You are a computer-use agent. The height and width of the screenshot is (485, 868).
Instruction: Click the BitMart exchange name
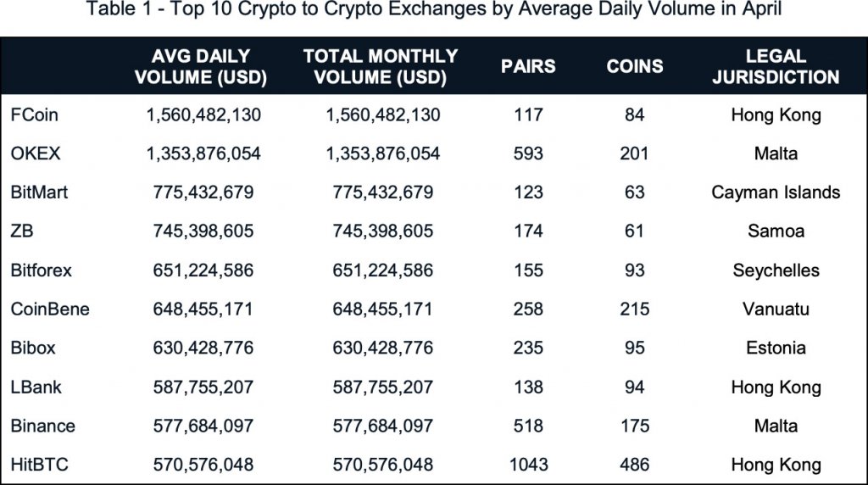(x=39, y=192)
